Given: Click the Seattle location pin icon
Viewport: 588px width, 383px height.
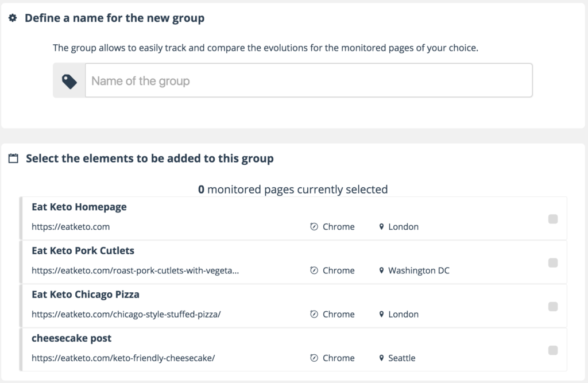Looking at the screenshot, I should [x=381, y=358].
